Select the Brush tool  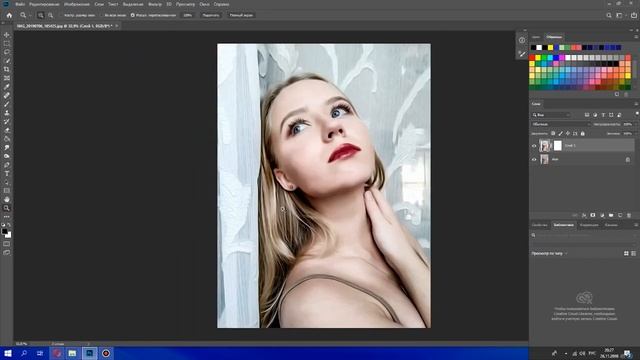[x=7, y=104]
